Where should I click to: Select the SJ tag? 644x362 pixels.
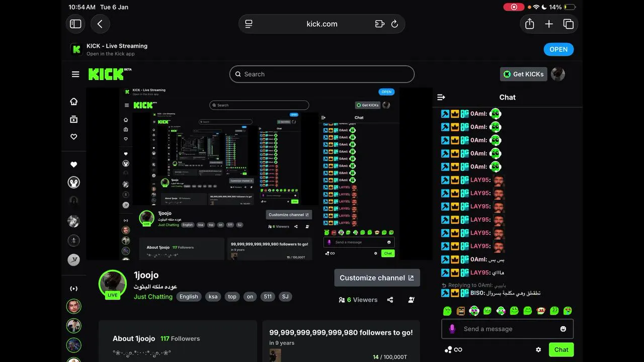(285, 297)
